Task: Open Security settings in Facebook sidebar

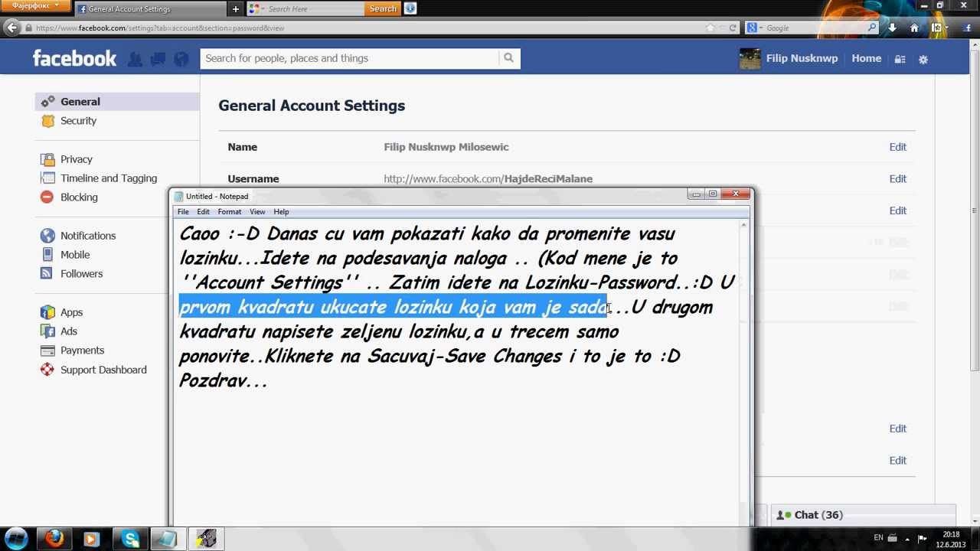Action: click(x=78, y=121)
